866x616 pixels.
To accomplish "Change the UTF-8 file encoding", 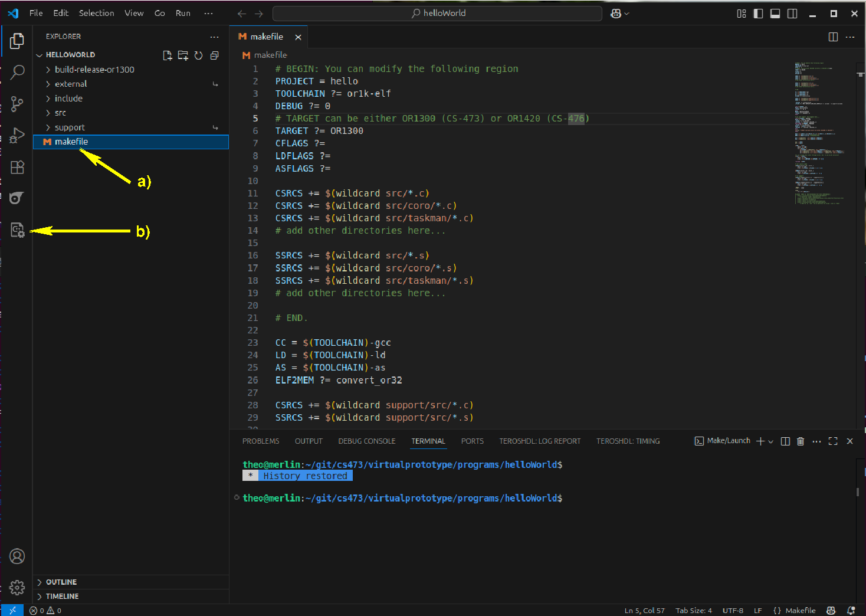I will coord(733,610).
